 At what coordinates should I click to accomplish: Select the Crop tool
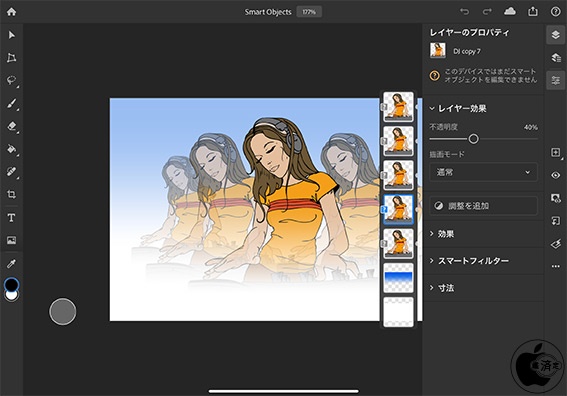(11, 194)
